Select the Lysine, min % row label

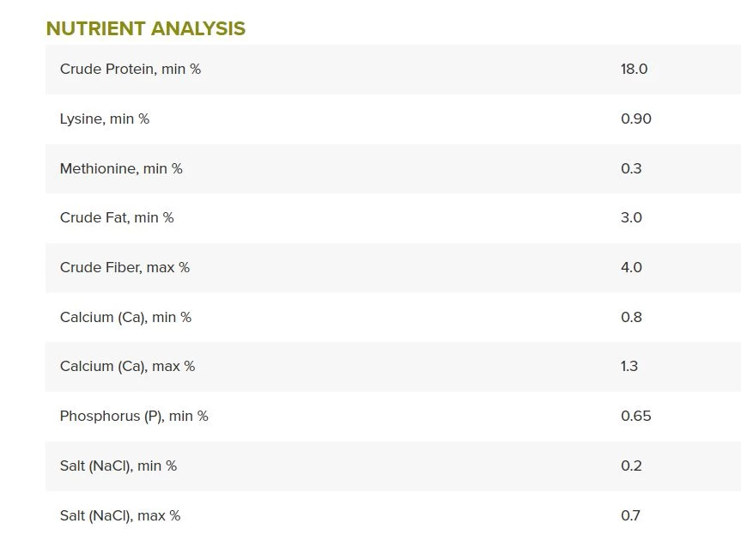105,119
